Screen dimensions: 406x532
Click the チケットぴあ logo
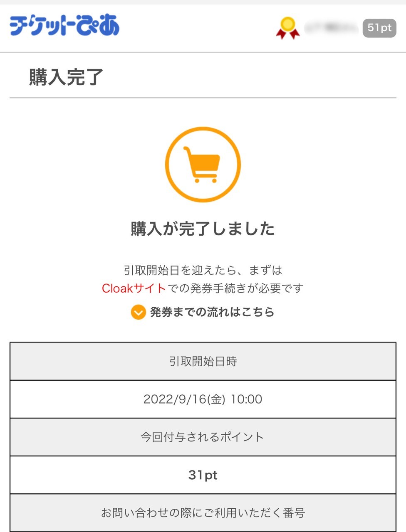pyautogui.click(x=64, y=25)
